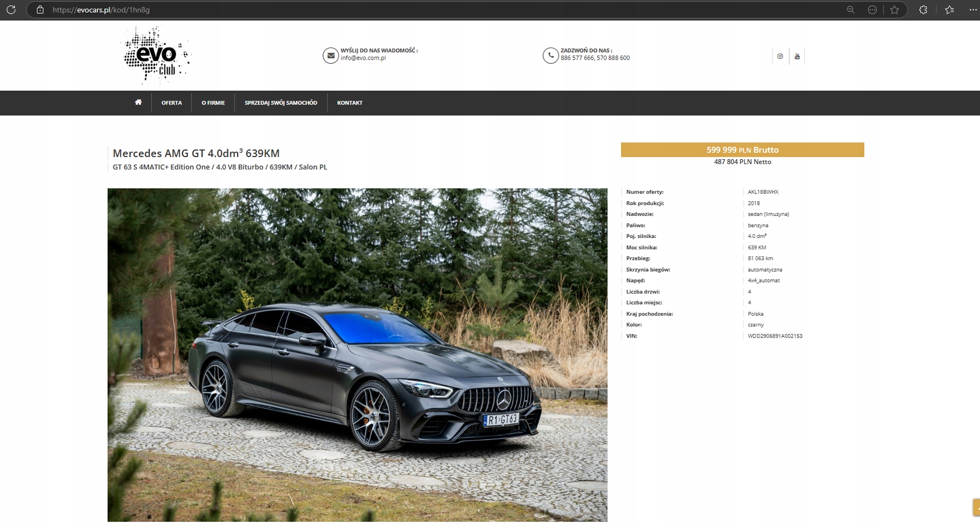Go to the Evo Club logo homepage
980x527 pixels.
[157, 55]
